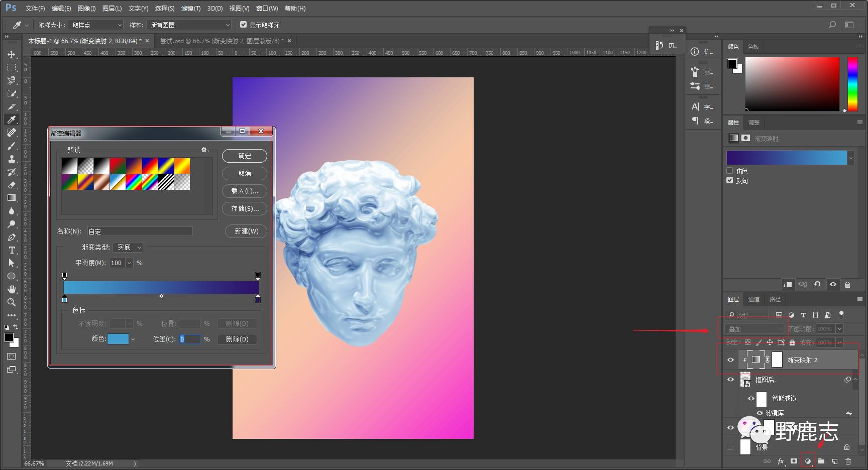The height and width of the screenshot is (470, 868).
Task: Click the new adjustment layer icon
Action: 808,461
